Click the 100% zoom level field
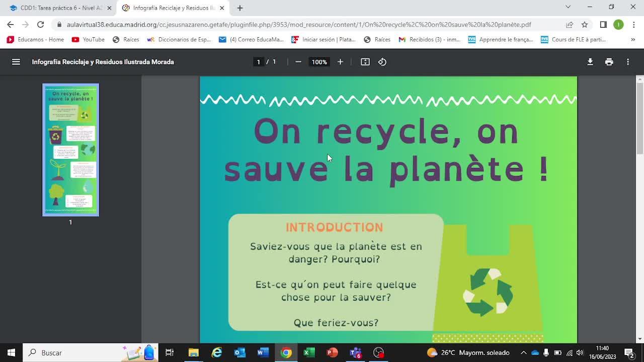 319,62
